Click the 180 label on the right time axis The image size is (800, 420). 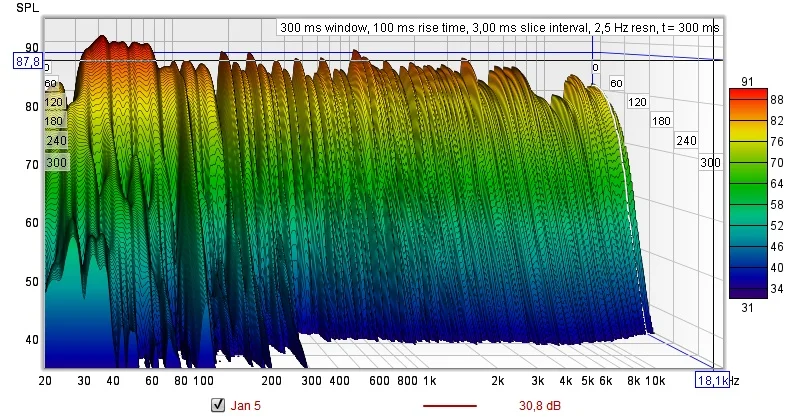[661, 121]
